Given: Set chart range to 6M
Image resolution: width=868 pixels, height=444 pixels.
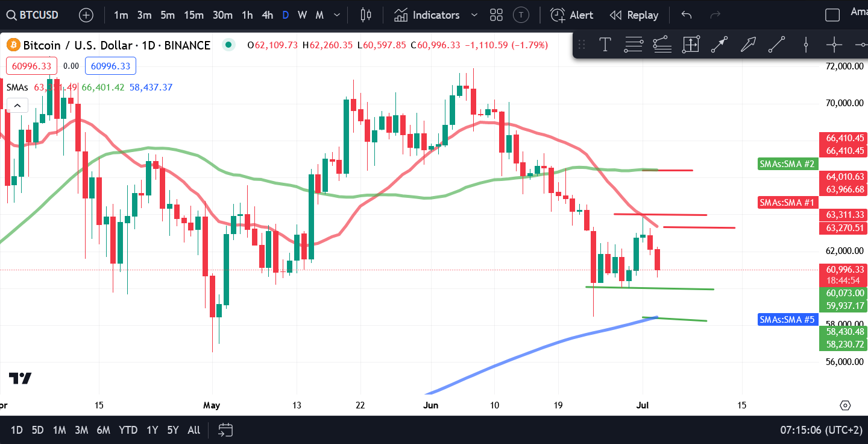Looking at the screenshot, I should [x=103, y=430].
